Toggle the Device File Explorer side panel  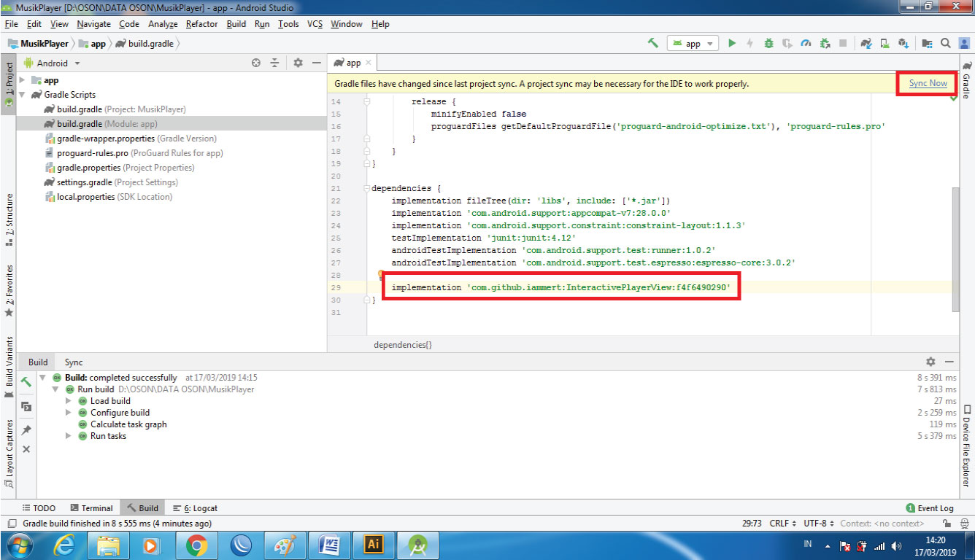(966, 445)
